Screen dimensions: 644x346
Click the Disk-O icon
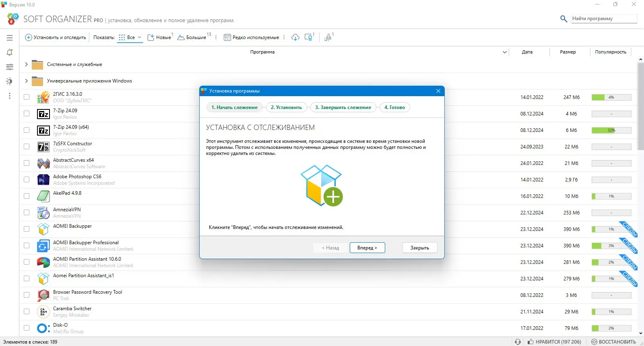click(43, 328)
